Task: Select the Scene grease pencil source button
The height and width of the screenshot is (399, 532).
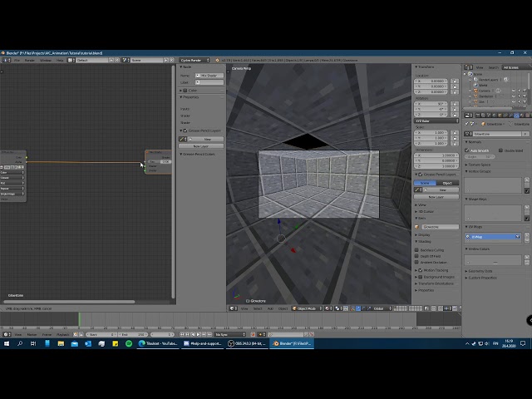Action: point(425,183)
